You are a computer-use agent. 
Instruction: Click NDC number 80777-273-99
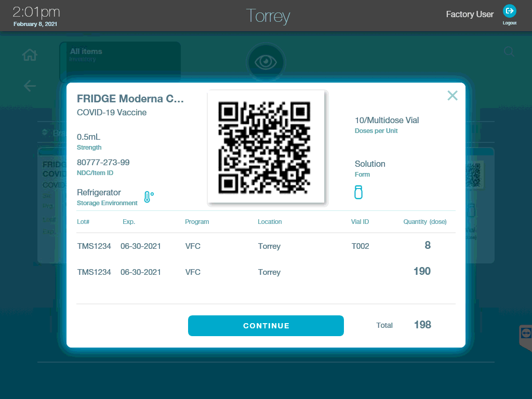[103, 162]
